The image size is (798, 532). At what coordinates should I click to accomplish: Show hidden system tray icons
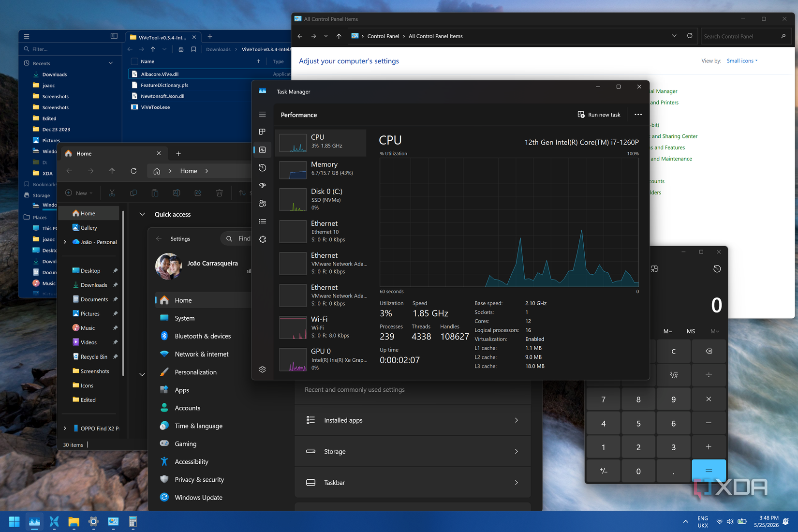pos(685,522)
